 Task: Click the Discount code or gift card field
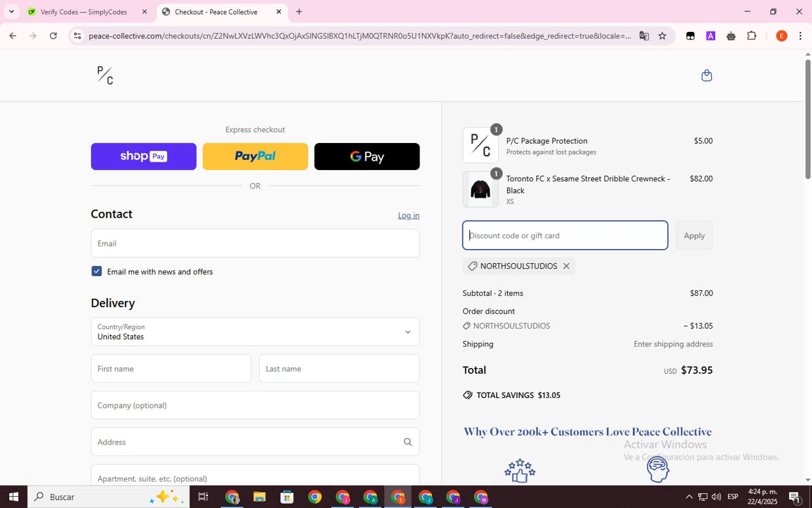565,236
